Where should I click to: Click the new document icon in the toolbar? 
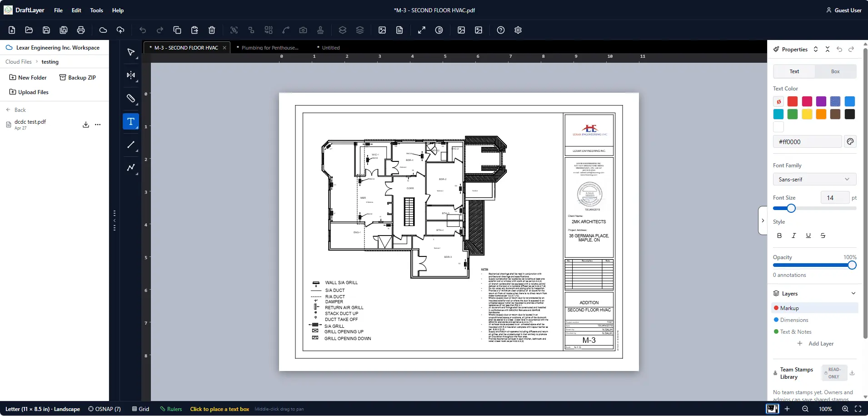click(12, 30)
